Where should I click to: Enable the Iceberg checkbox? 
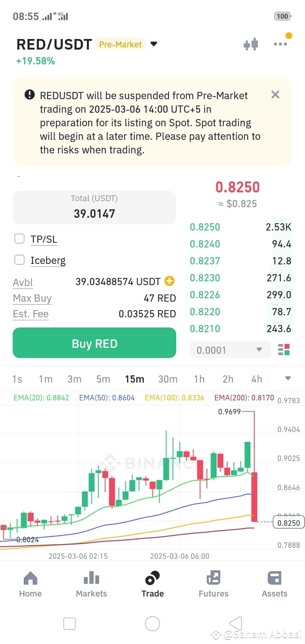(x=19, y=260)
